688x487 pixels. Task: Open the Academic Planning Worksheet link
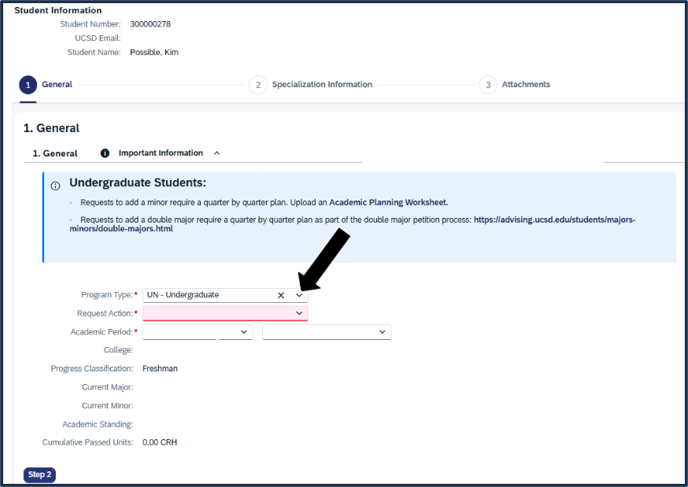point(388,202)
